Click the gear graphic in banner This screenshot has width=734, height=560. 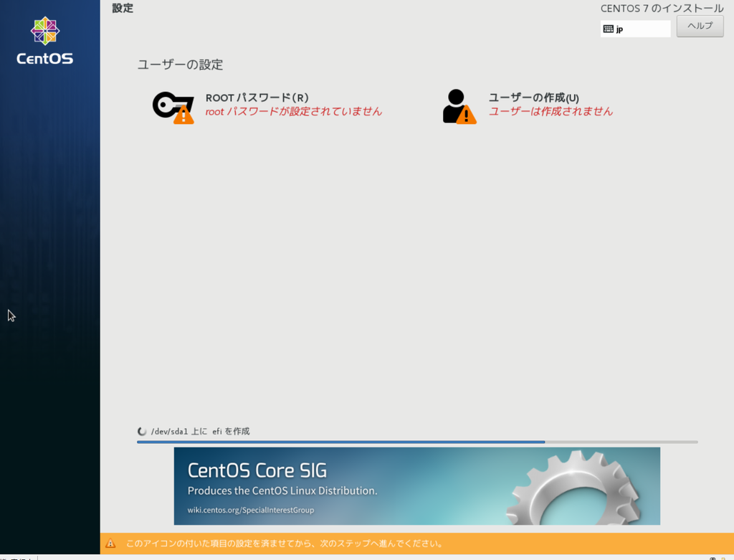(573, 487)
